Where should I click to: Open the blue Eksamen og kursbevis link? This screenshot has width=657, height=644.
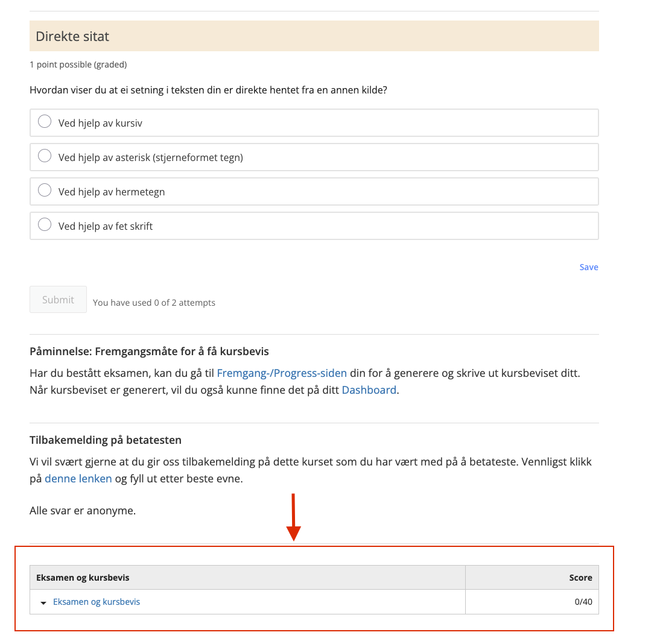pyautogui.click(x=97, y=602)
